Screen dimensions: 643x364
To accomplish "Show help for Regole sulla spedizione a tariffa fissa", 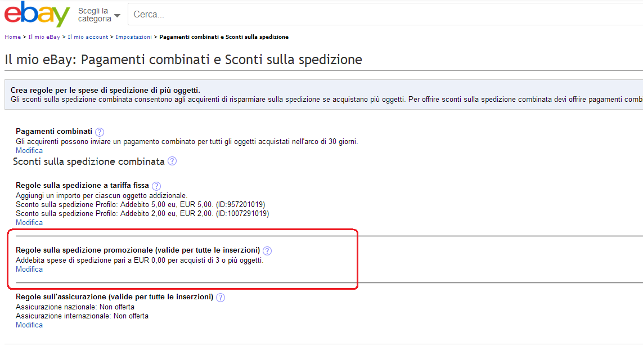I will (156, 186).
